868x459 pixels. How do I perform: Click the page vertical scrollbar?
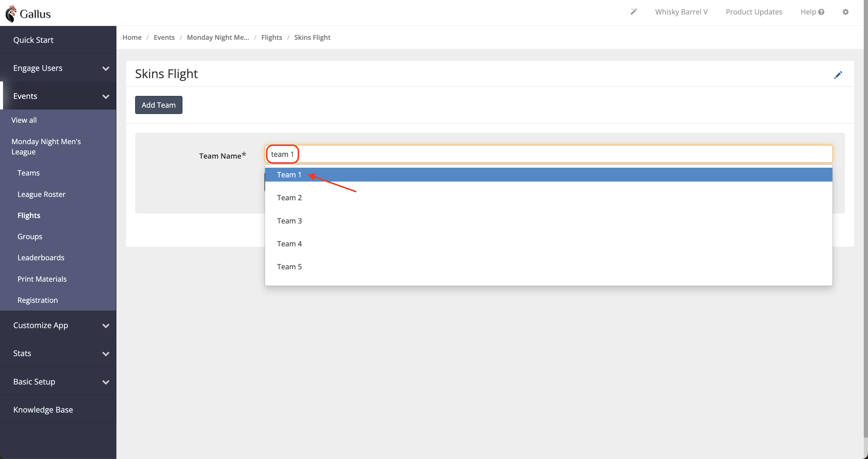pyautogui.click(x=865, y=219)
